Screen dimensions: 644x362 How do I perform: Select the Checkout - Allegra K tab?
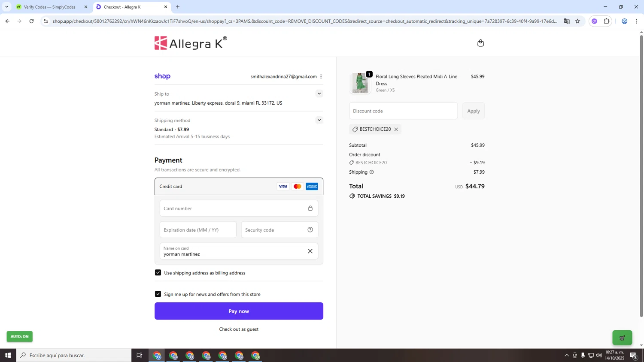(131, 7)
